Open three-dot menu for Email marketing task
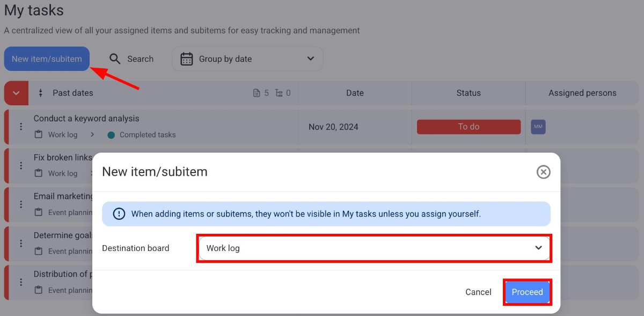644x316 pixels. (21, 204)
